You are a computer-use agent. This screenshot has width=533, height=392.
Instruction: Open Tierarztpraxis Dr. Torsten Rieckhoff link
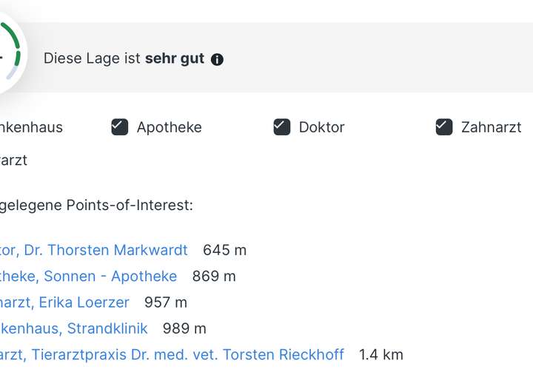[172, 354]
